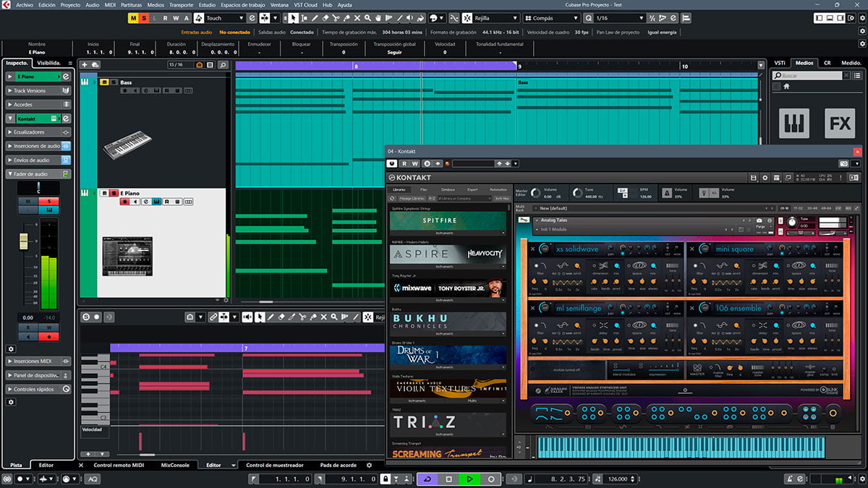The image size is (868, 488).
Task: Click Kontakt master Volume knob
Action: pos(535,193)
